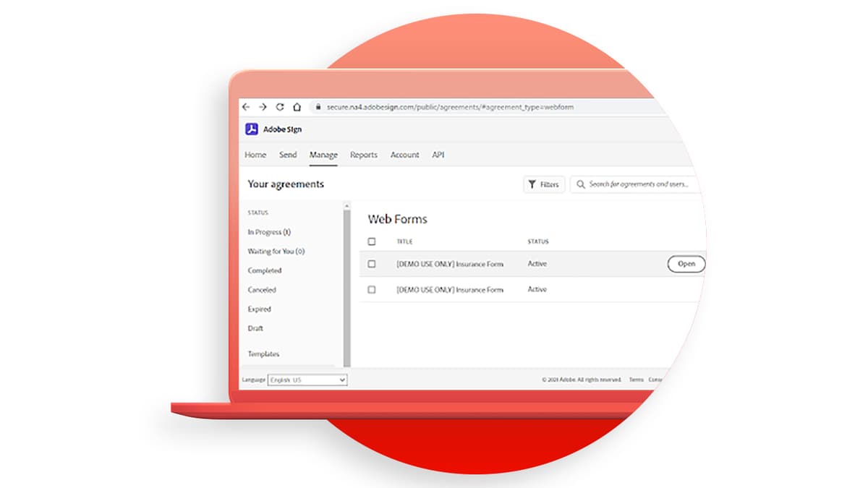The image size is (868, 488).
Task: Check the select-all checkbox in the Title header
Action: (x=373, y=241)
